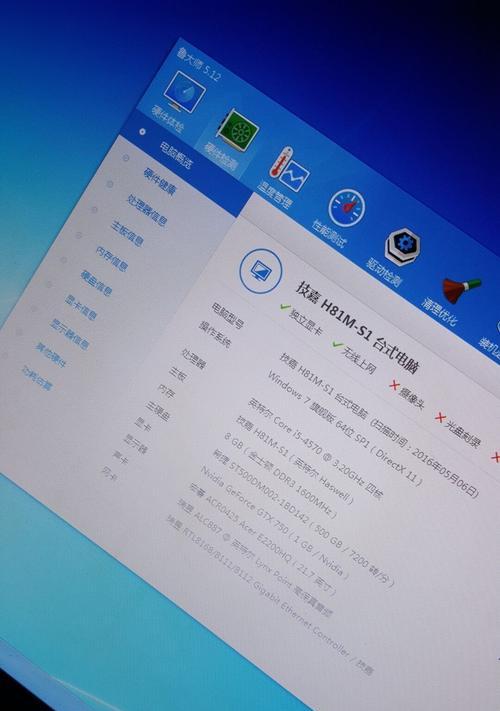Select 电脑概览 in the sidebar
Image resolution: width=500 pixels, height=711 pixels.
[x=175, y=155]
